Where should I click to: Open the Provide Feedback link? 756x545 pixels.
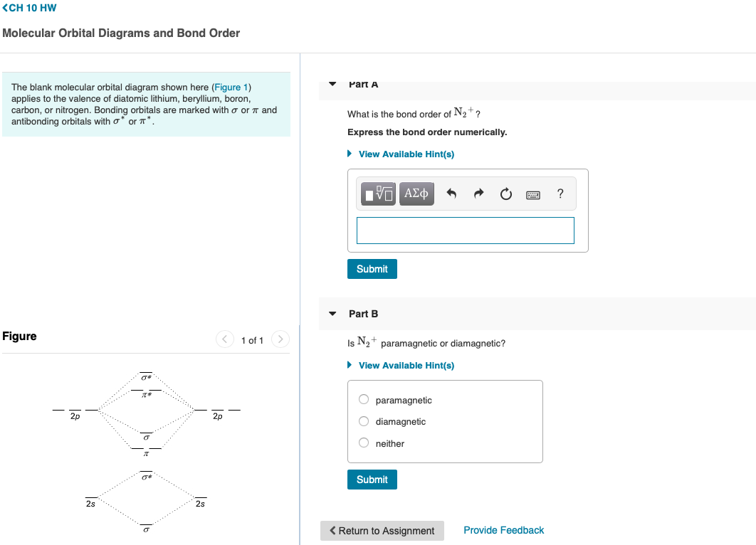(503, 530)
